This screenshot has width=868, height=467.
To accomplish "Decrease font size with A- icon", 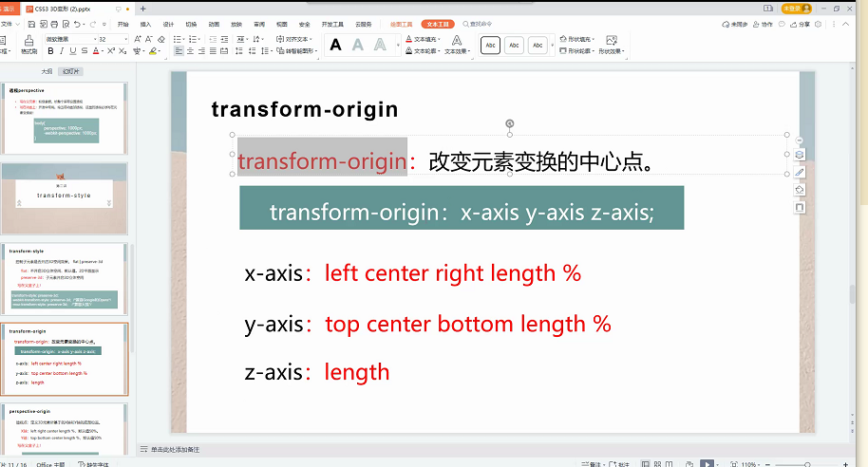I will point(149,39).
